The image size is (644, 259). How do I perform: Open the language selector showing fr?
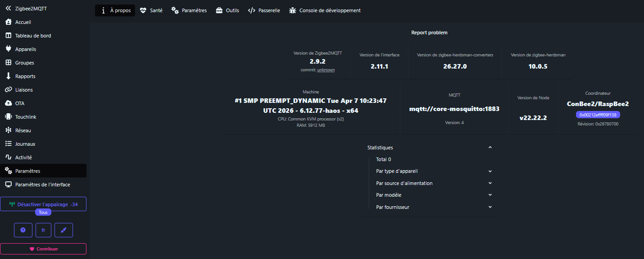pos(43,230)
